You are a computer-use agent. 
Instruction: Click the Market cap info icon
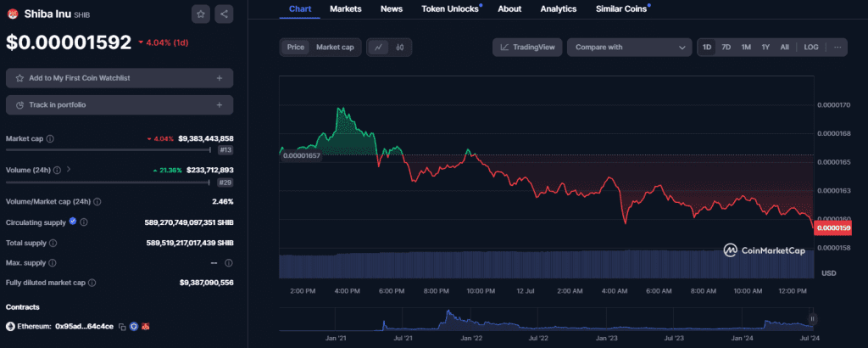point(50,138)
